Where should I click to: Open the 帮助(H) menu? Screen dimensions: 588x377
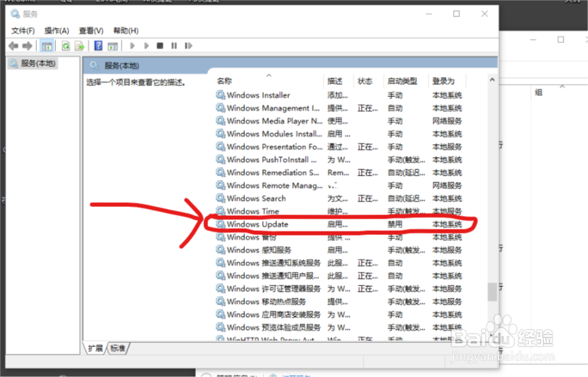(126, 31)
